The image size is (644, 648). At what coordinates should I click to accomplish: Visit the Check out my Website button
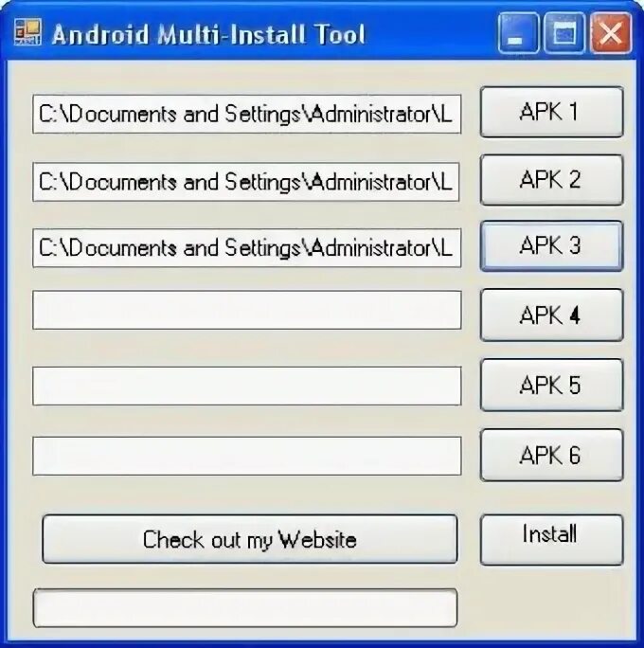250,539
